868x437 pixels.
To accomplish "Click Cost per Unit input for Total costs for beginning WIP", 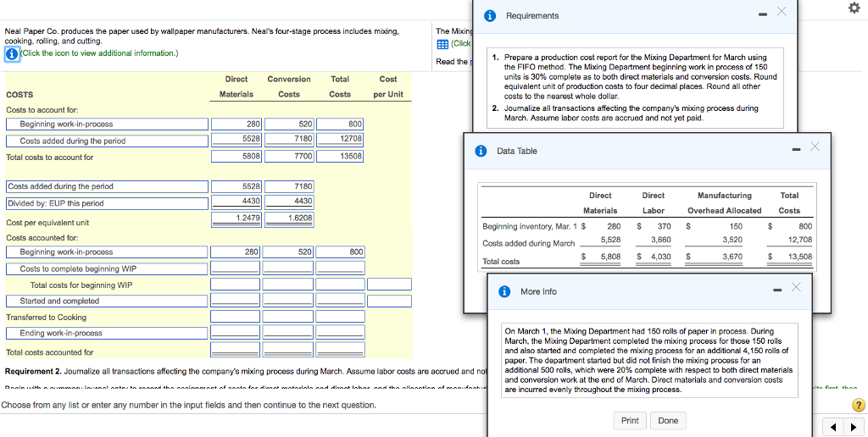I will click(x=389, y=285).
